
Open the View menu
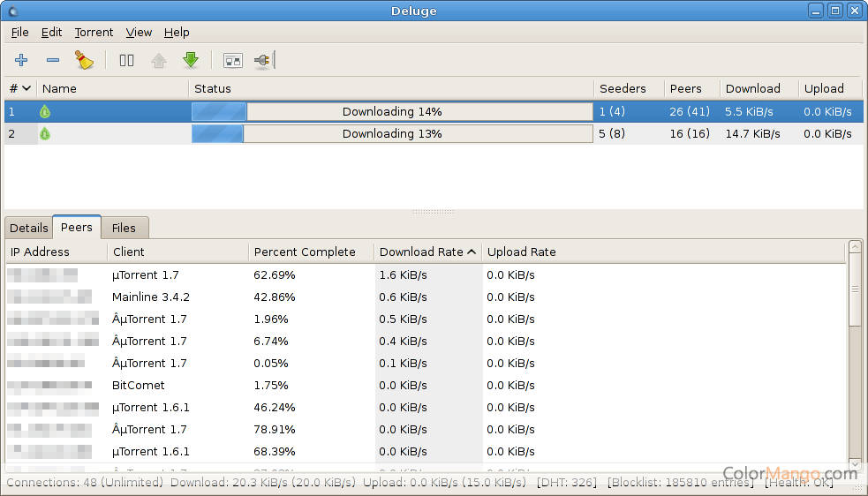[x=139, y=32]
